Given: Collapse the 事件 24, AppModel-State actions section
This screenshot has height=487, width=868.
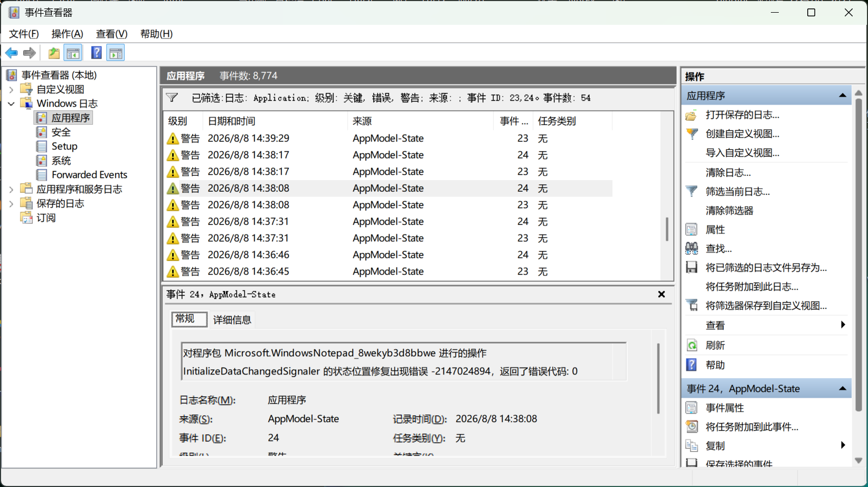Looking at the screenshot, I should click(x=843, y=389).
